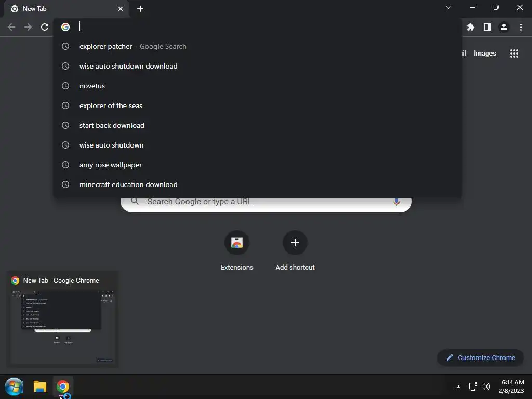Screen dimensions: 532x399
Task: Reload the page with refresh icon
Action: [x=45, y=27]
